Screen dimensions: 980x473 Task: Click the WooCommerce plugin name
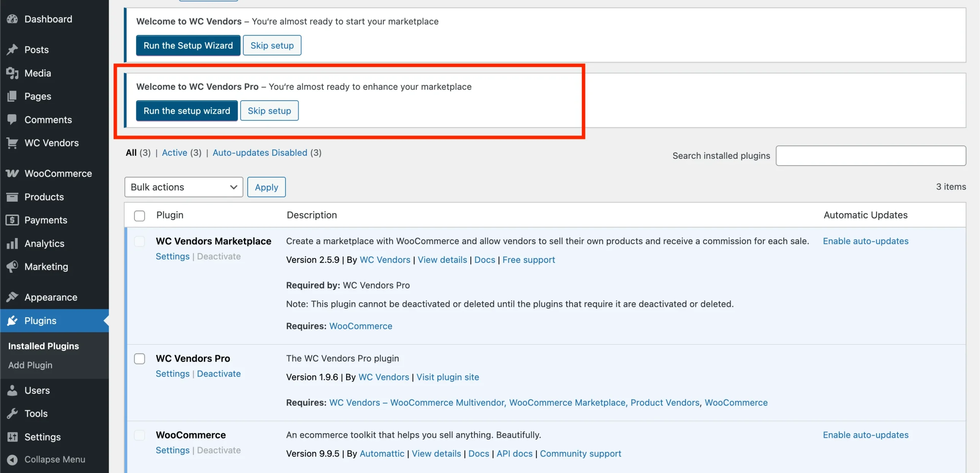click(x=191, y=435)
